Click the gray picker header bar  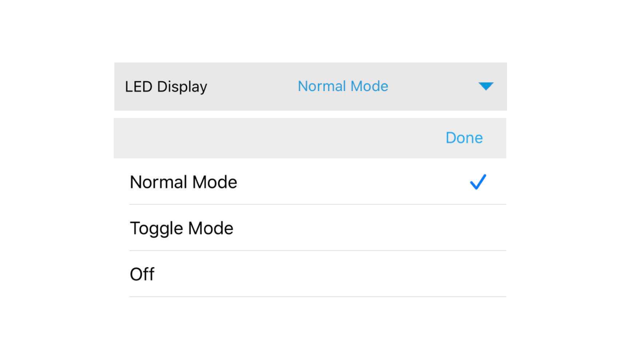click(269, 138)
